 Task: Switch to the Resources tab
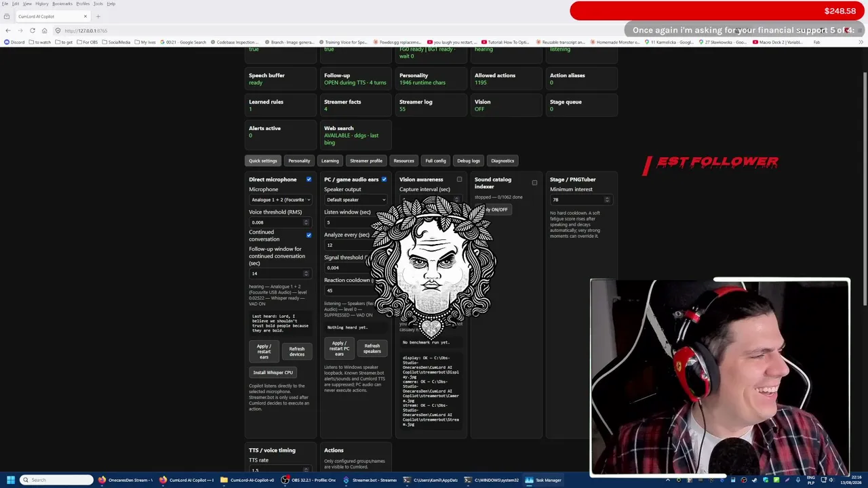403,161
